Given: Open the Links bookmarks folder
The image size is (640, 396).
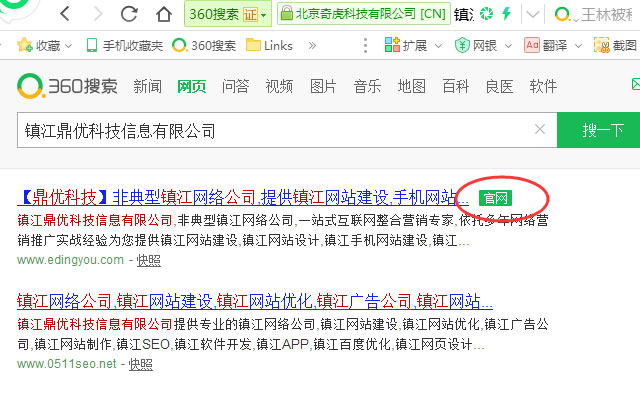Looking at the screenshot, I should click(269, 45).
